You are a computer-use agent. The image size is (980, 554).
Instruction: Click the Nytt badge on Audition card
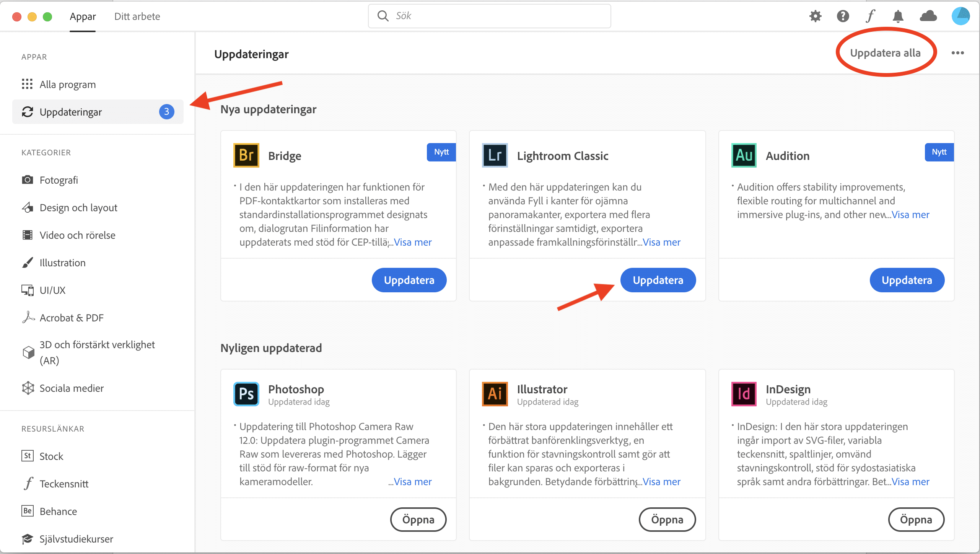[939, 152]
